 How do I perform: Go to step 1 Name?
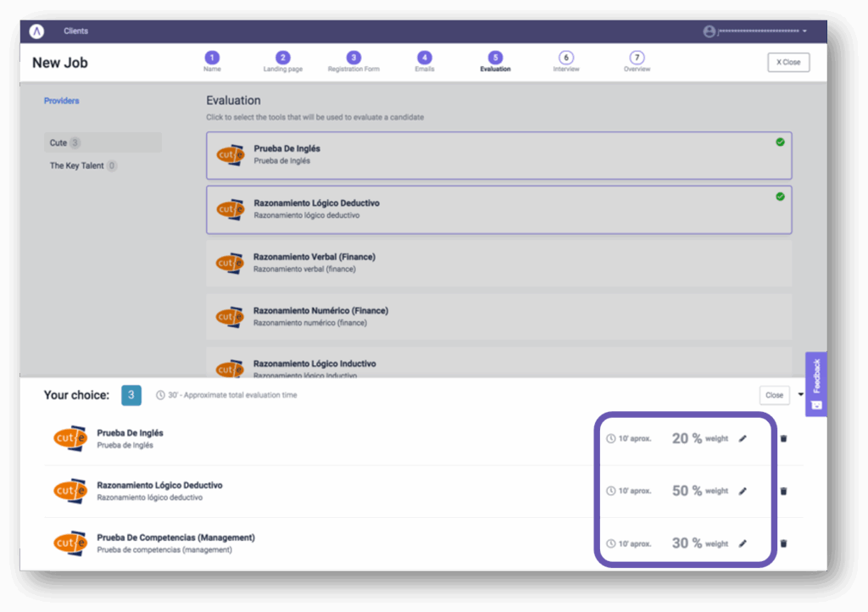click(x=212, y=61)
